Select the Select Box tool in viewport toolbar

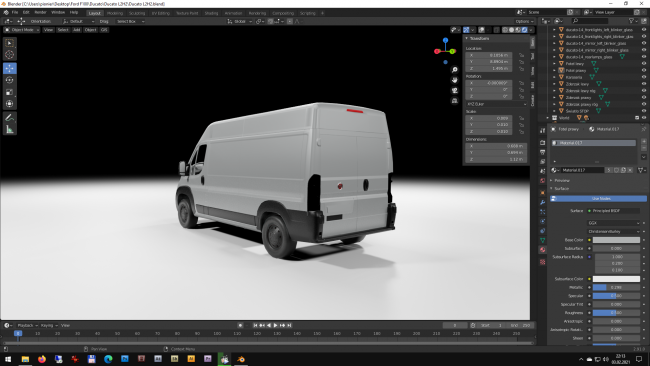click(x=10, y=43)
